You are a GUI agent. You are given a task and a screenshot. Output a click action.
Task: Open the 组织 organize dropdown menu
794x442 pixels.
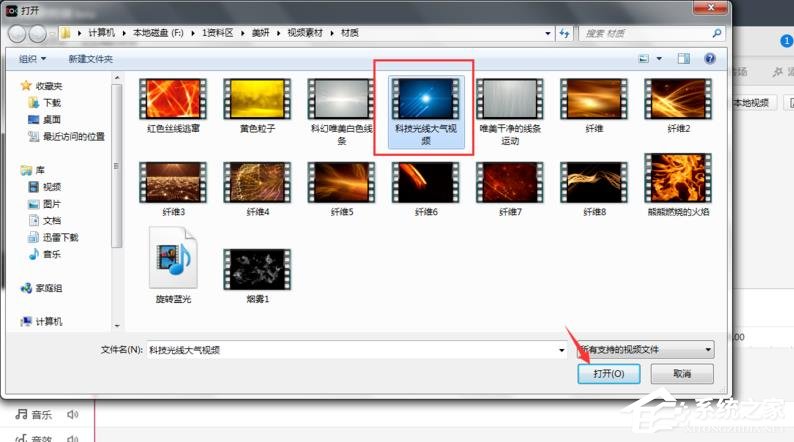32,59
